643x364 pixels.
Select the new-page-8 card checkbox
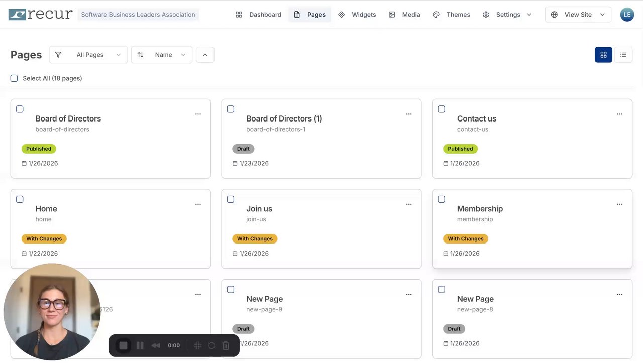pos(442,289)
